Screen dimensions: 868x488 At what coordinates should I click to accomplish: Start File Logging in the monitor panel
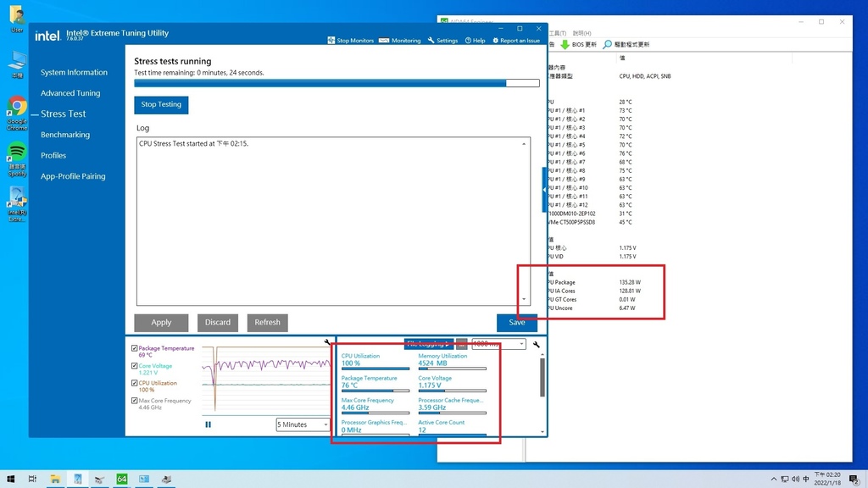428,344
